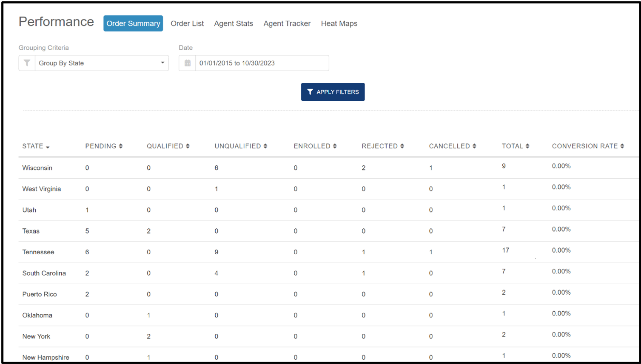
Task: Click Texas pending count 5
Action: (87, 231)
